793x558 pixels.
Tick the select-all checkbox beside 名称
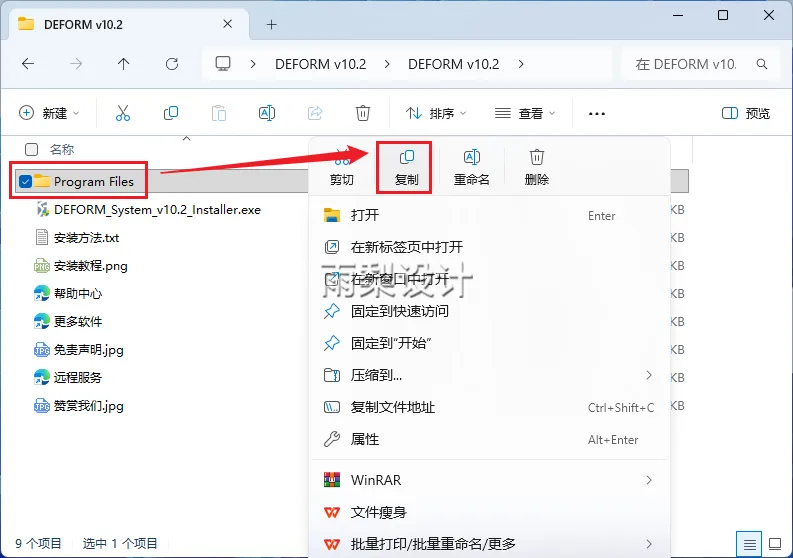click(31, 149)
